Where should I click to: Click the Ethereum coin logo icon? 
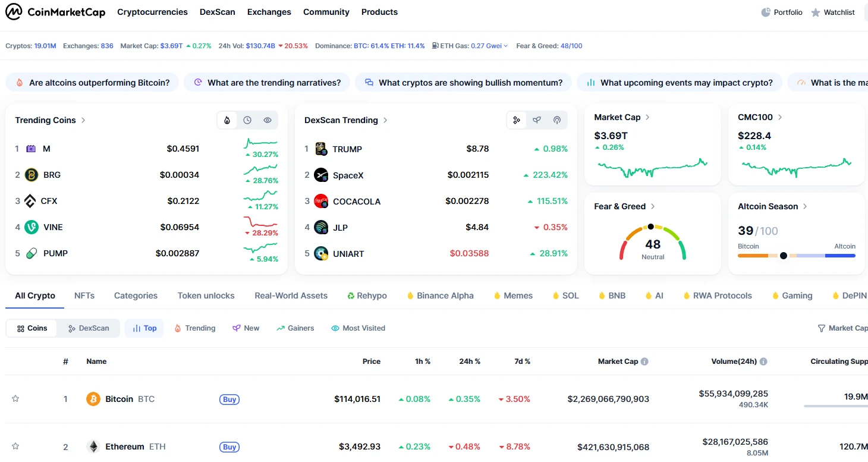click(93, 447)
